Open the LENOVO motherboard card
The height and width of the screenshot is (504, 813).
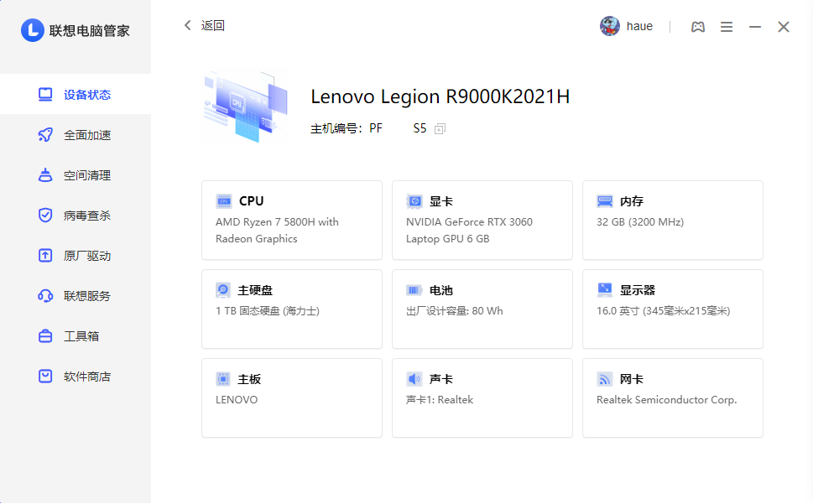pos(292,397)
